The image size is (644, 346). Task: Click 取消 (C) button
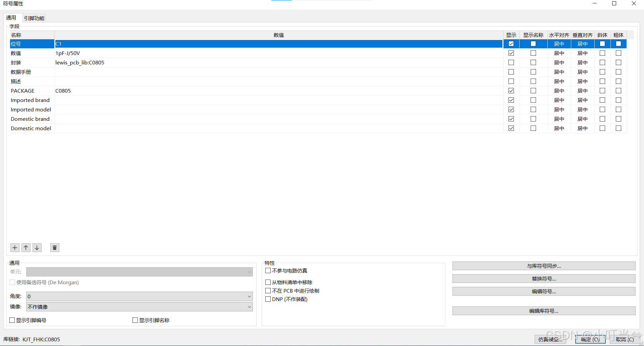click(625, 339)
